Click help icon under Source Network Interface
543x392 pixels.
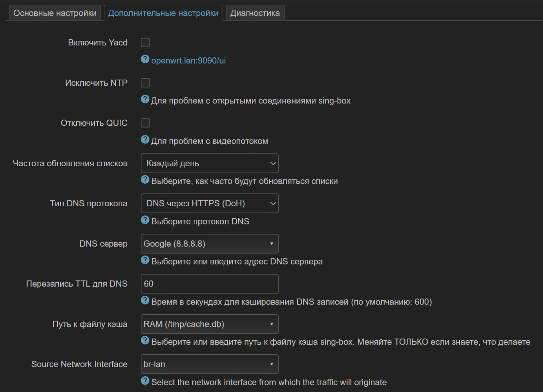(145, 381)
